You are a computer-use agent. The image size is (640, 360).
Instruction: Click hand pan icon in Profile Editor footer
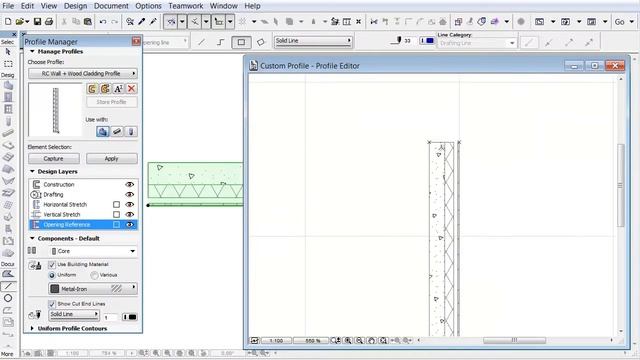371,340
